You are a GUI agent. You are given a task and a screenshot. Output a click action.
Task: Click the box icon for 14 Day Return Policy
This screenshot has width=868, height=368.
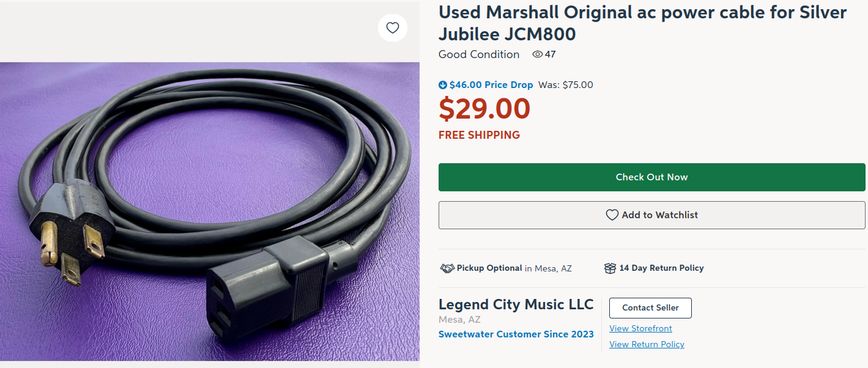[x=610, y=268]
